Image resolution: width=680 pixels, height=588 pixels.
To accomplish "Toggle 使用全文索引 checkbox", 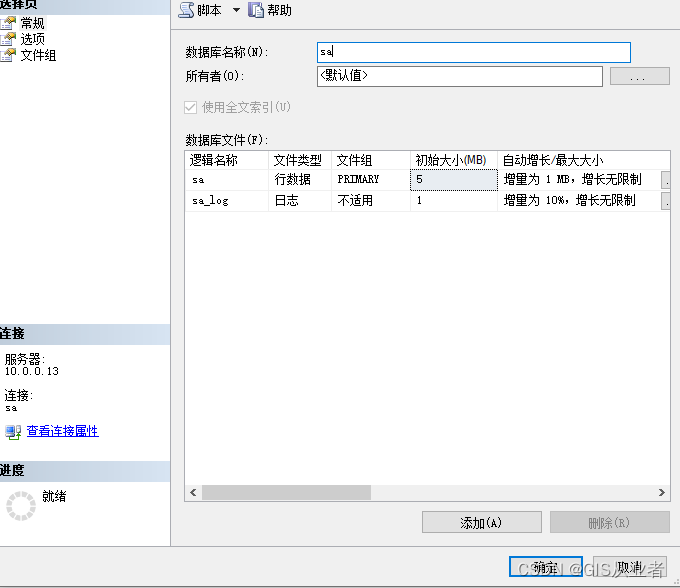I will point(190,107).
